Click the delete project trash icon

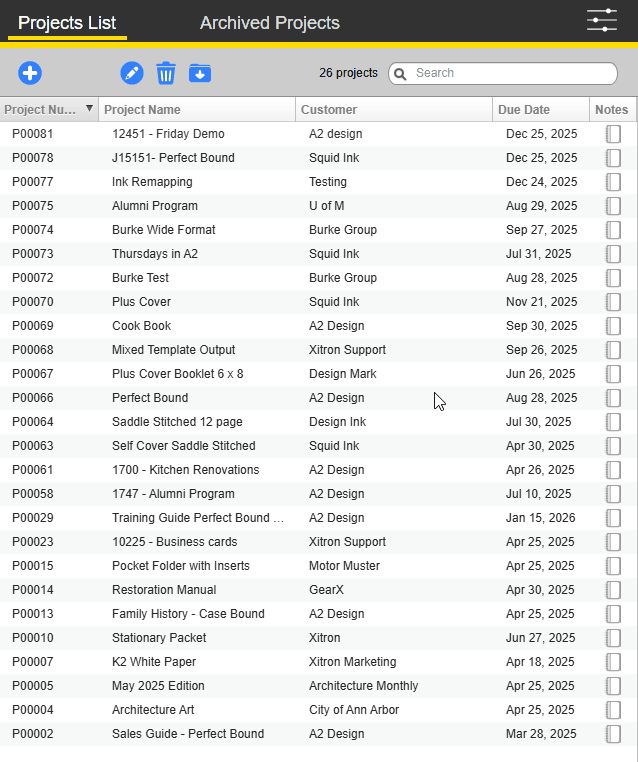[166, 73]
